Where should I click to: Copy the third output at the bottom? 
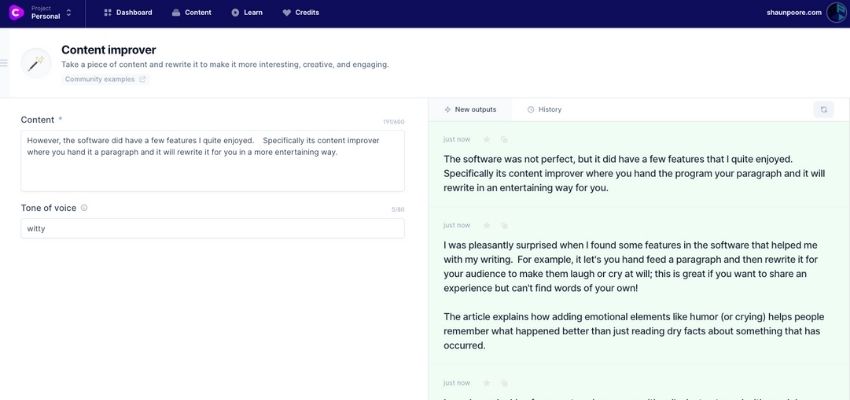tap(504, 383)
